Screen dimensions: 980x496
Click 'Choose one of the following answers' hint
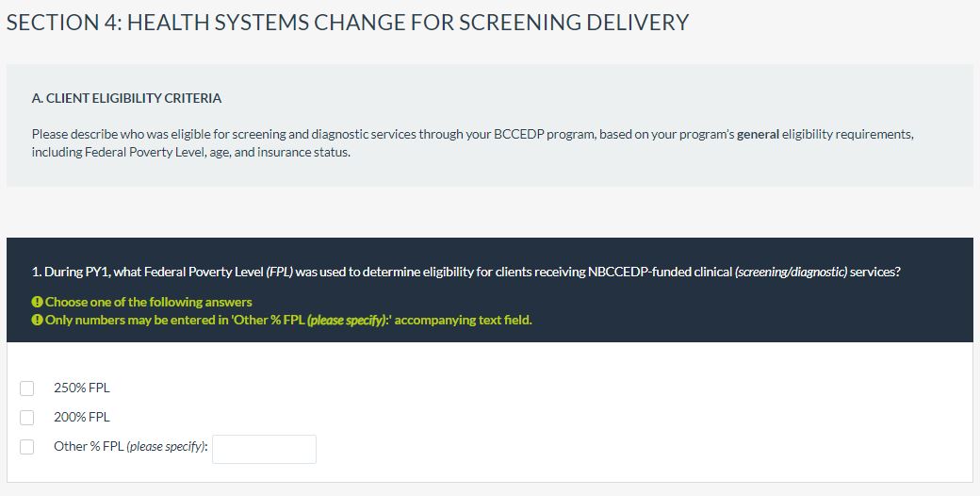tap(149, 302)
